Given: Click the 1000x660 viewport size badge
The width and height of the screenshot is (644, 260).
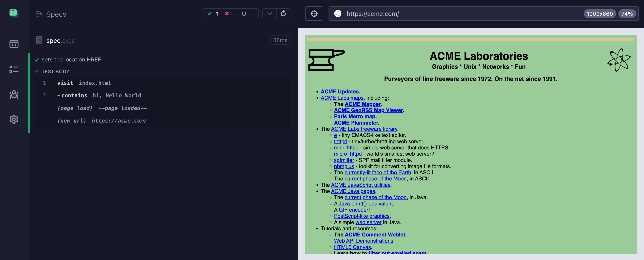Looking at the screenshot, I should 599,14.
